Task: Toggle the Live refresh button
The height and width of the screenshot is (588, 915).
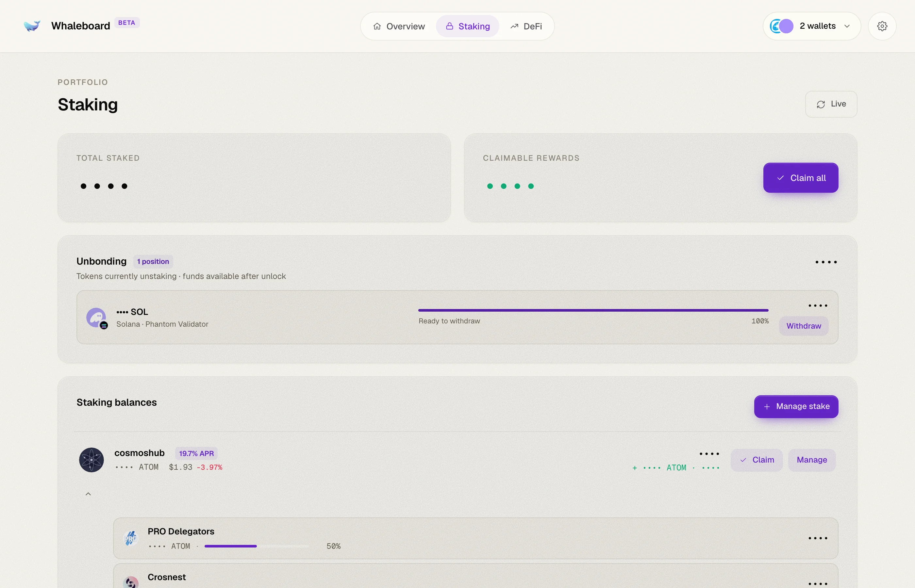Action: click(831, 104)
